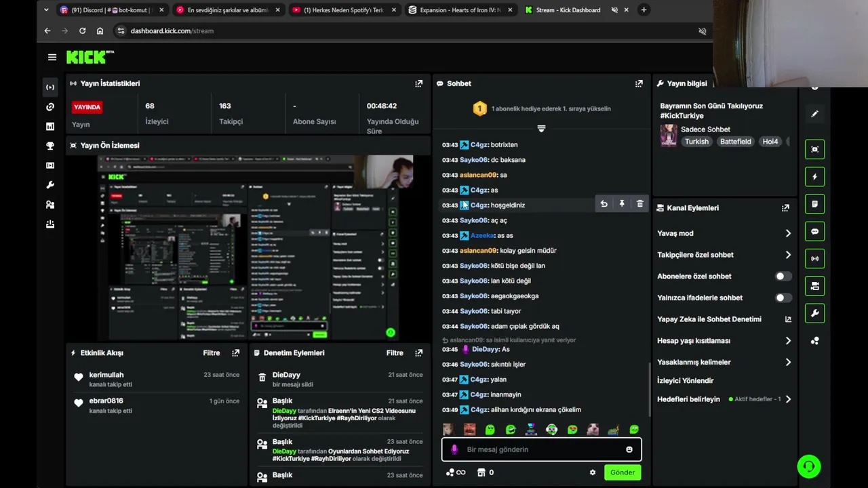Click the live signal icon in right sidebar
868x488 pixels.
[x=814, y=258]
